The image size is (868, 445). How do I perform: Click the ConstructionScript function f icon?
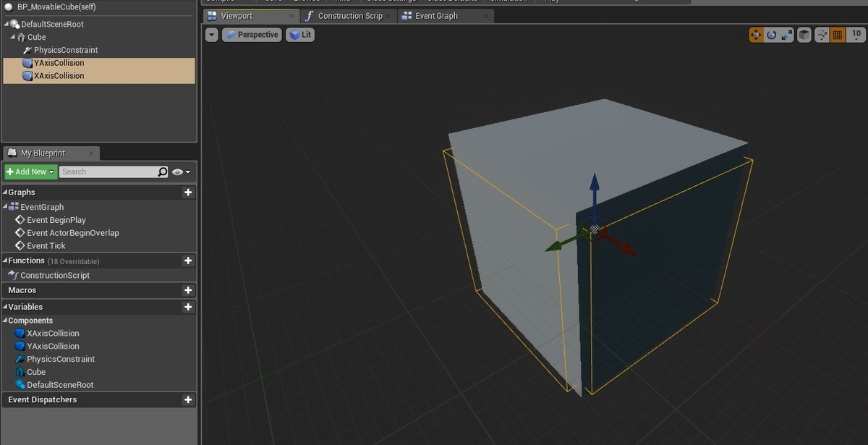click(x=13, y=276)
